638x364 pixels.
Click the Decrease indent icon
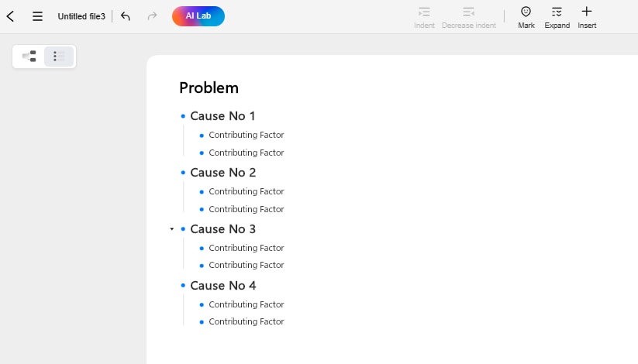[468, 12]
